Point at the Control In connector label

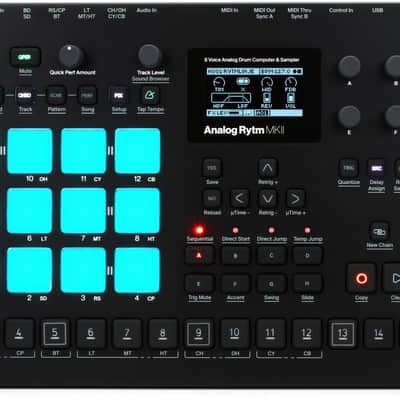(341, 10)
